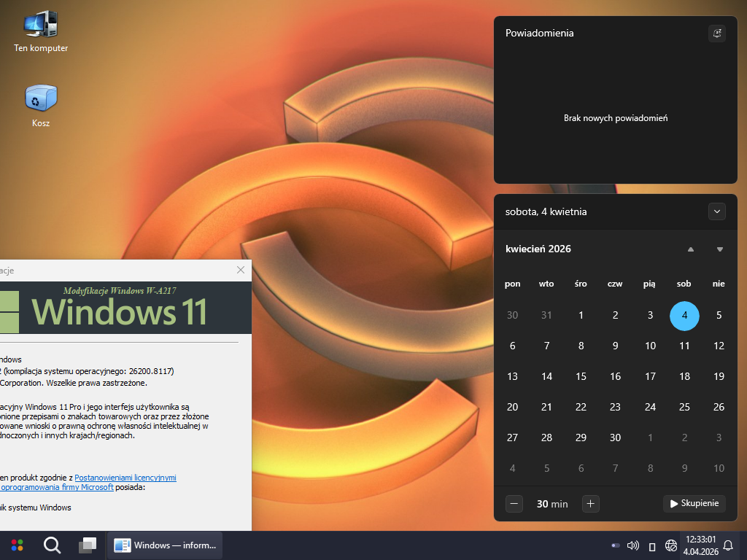Increase focus minutes with plus button
Image resolution: width=747 pixels, height=560 pixels.
tap(591, 503)
